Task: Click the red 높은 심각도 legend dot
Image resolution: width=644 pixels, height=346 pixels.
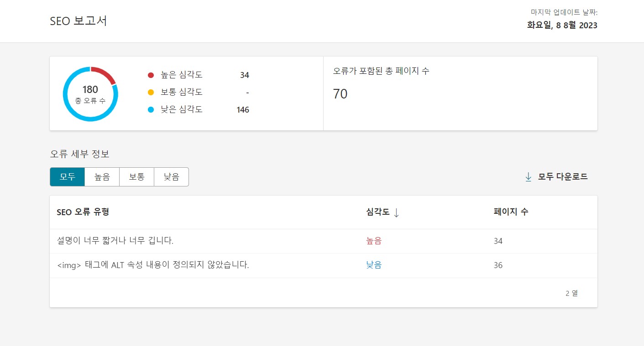Action: [x=151, y=75]
